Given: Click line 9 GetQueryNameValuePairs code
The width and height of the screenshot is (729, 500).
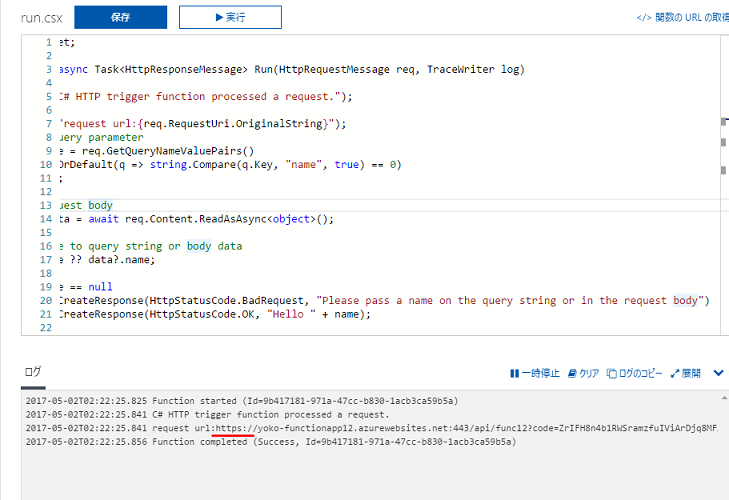Looking at the screenshot, I should (157, 151).
